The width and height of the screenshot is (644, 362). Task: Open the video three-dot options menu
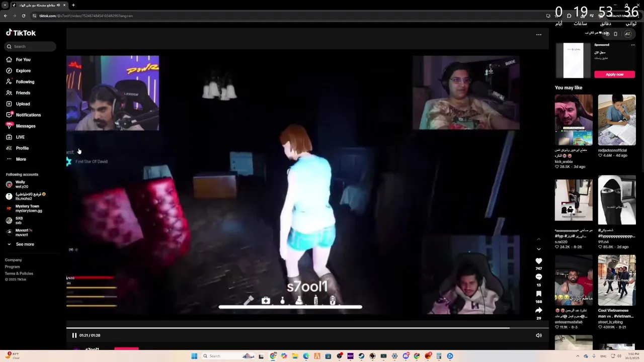coord(539,35)
